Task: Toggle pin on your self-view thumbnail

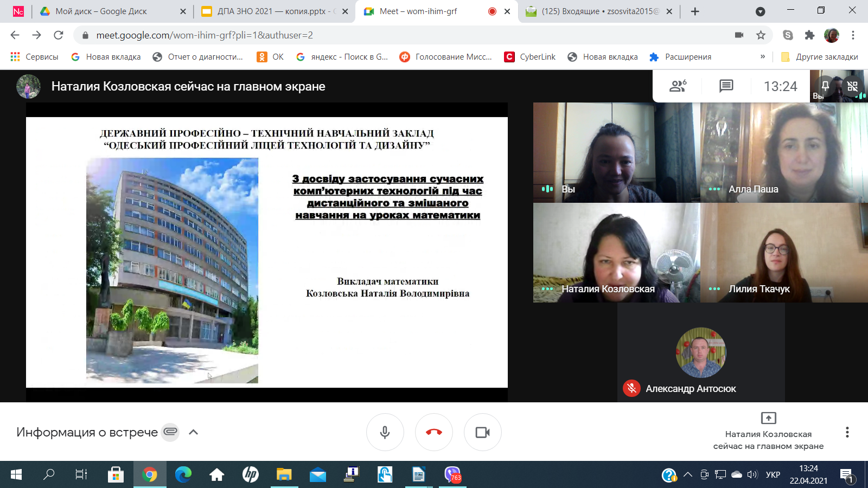Action: (x=825, y=86)
